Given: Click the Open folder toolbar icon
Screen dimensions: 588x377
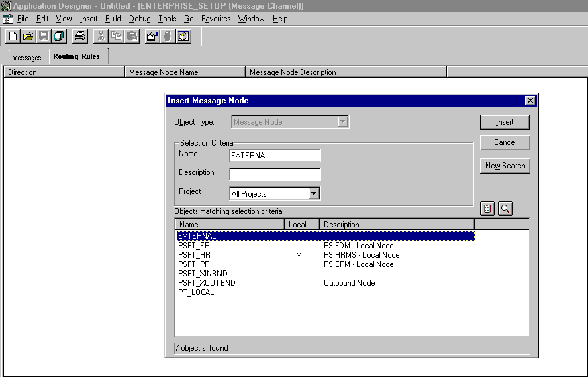Looking at the screenshot, I should coord(28,36).
